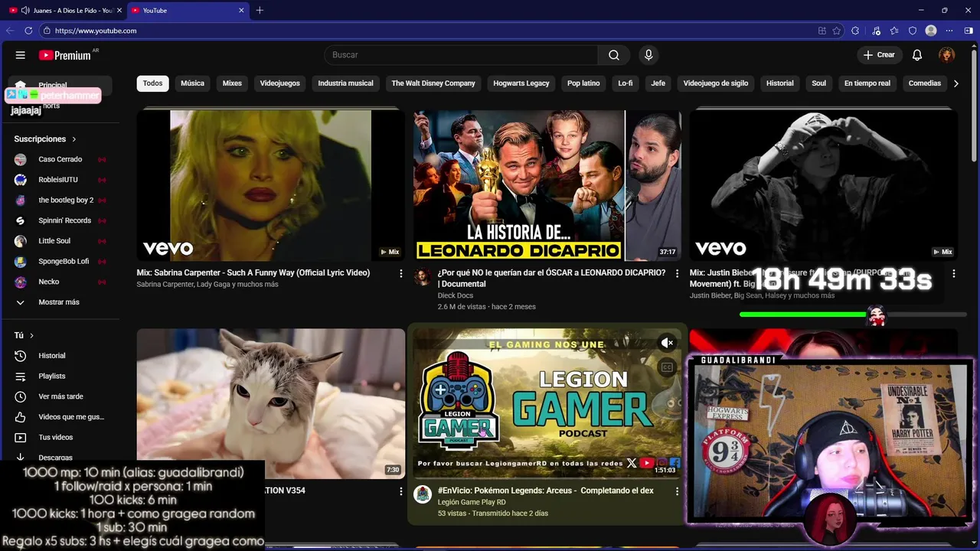The width and height of the screenshot is (980, 551).
Task: Open more options for Justin Bieber mix
Action: click(953, 273)
